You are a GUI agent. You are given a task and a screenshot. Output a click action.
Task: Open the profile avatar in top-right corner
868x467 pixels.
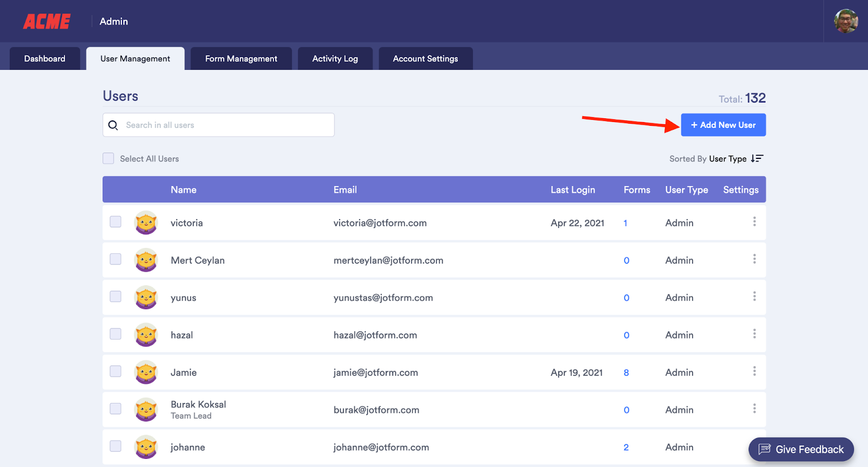pos(845,21)
